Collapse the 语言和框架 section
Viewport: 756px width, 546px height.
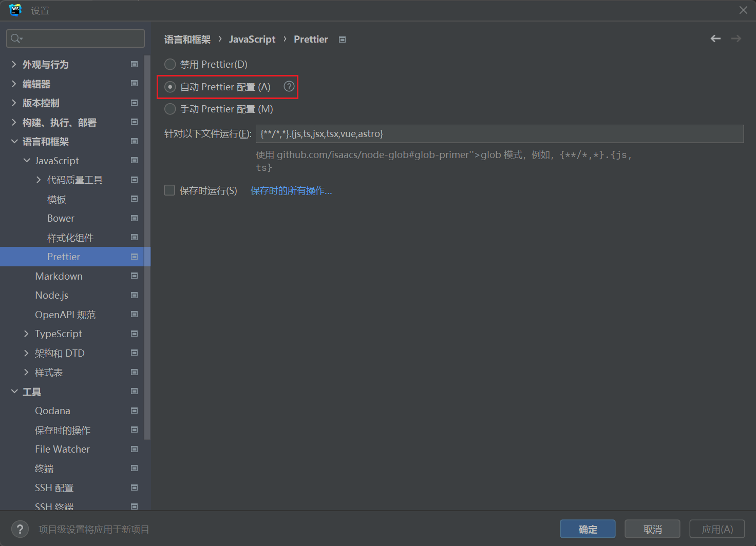pyautogui.click(x=14, y=141)
